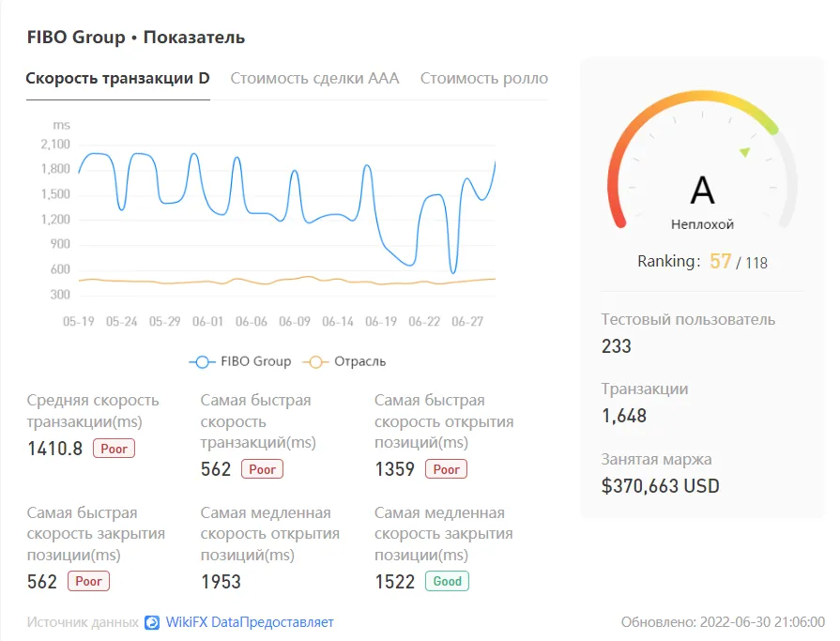
Task: Click the ms unit label above chart
Action: 61,126
